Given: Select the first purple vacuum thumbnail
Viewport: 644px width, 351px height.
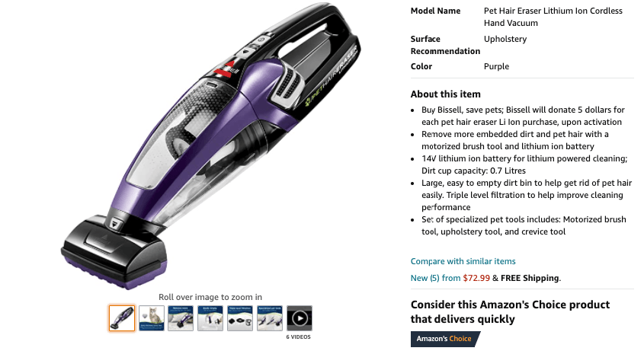Looking at the screenshot, I should coord(122,318).
